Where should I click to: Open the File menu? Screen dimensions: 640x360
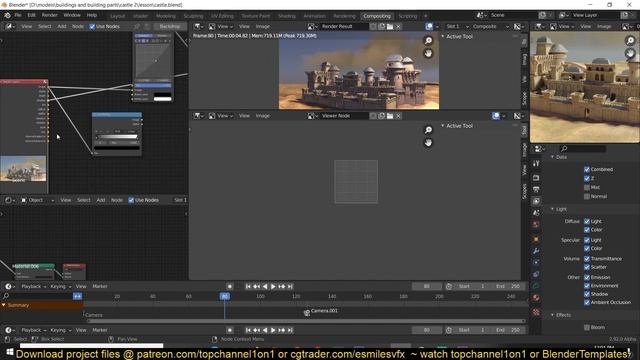[x=18, y=16]
